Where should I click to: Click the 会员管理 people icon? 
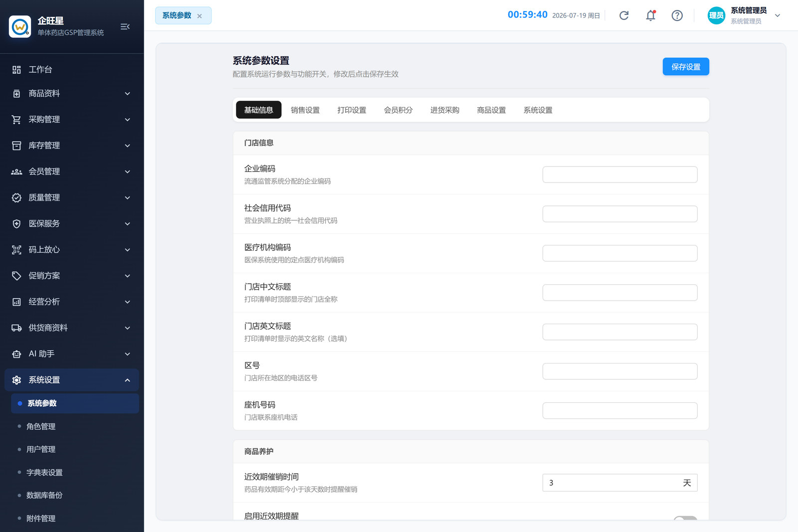coord(16,172)
